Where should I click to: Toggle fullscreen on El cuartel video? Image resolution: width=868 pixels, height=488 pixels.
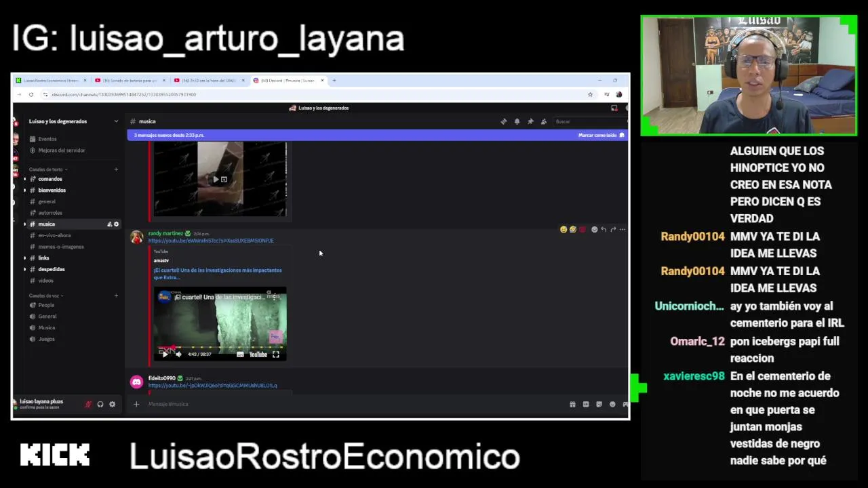(276, 354)
